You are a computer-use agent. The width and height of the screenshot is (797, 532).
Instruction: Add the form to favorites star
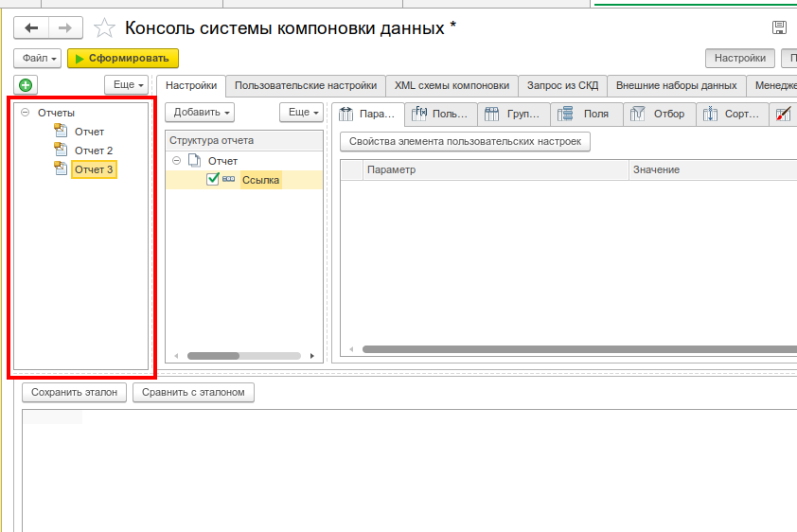[x=104, y=28]
